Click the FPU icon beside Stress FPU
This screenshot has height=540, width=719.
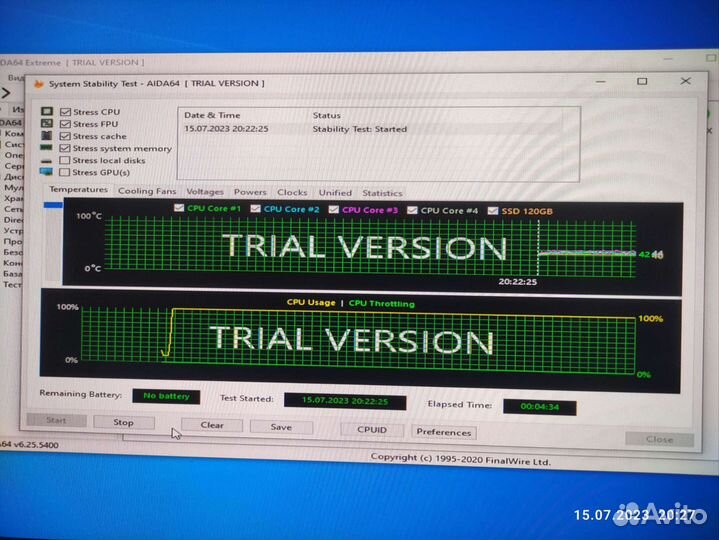click(x=47, y=124)
